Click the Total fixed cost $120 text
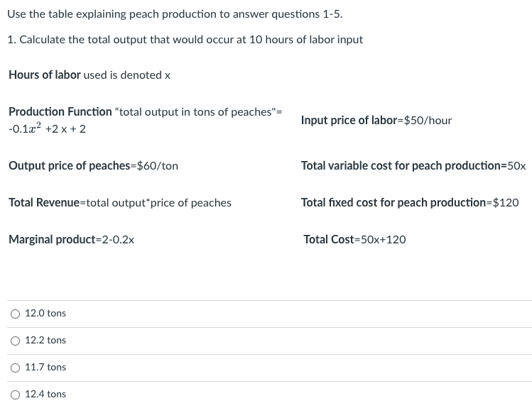 pyautogui.click(x=410, y=203)
